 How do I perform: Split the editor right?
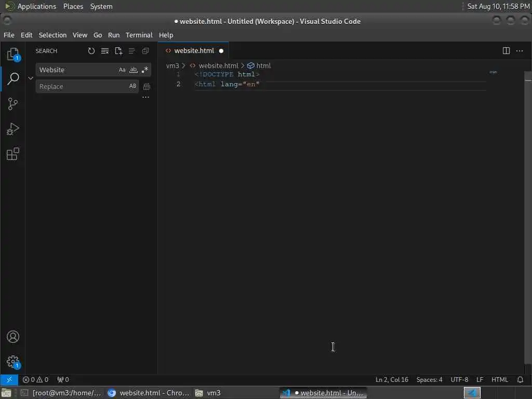click(x=506, y=51)
